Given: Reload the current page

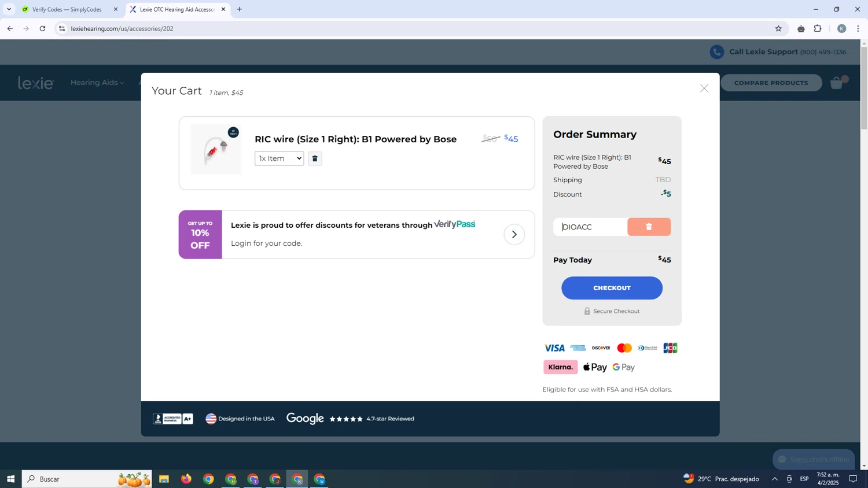Looking at the screenshot, I should (42, 28).
